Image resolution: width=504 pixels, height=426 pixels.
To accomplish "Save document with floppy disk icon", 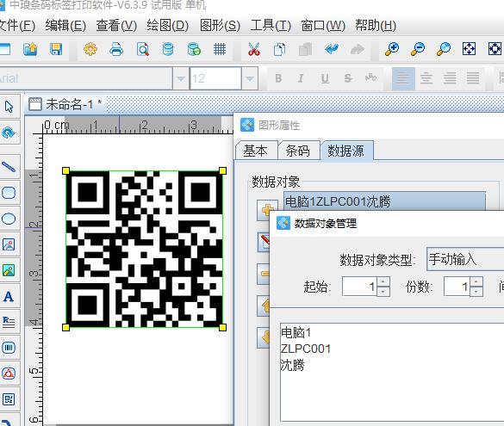I will point(56,49).
